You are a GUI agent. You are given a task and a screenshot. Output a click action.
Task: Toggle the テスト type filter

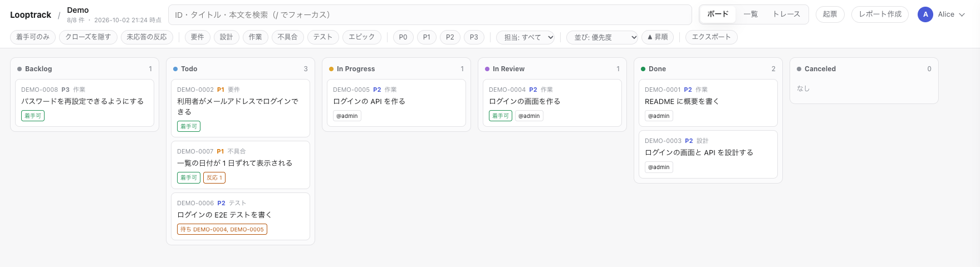(x=323, y=37)
